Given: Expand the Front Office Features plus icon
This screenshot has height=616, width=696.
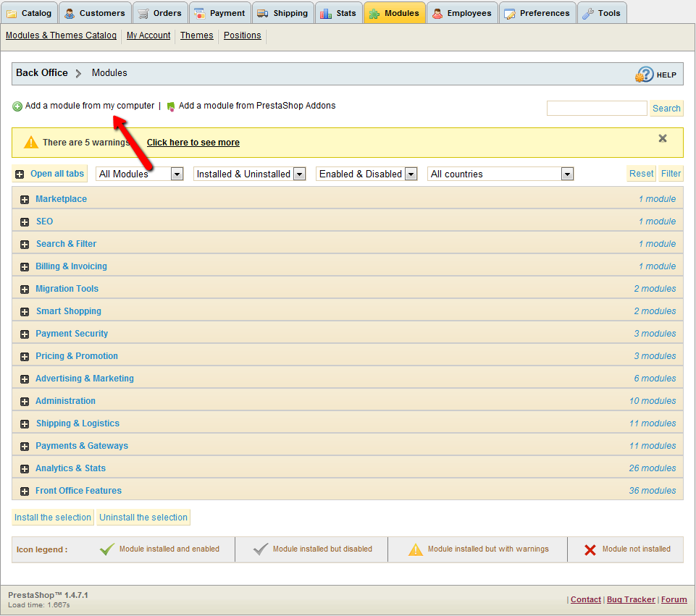Looking at the screenshot, I should coord(25,491).
